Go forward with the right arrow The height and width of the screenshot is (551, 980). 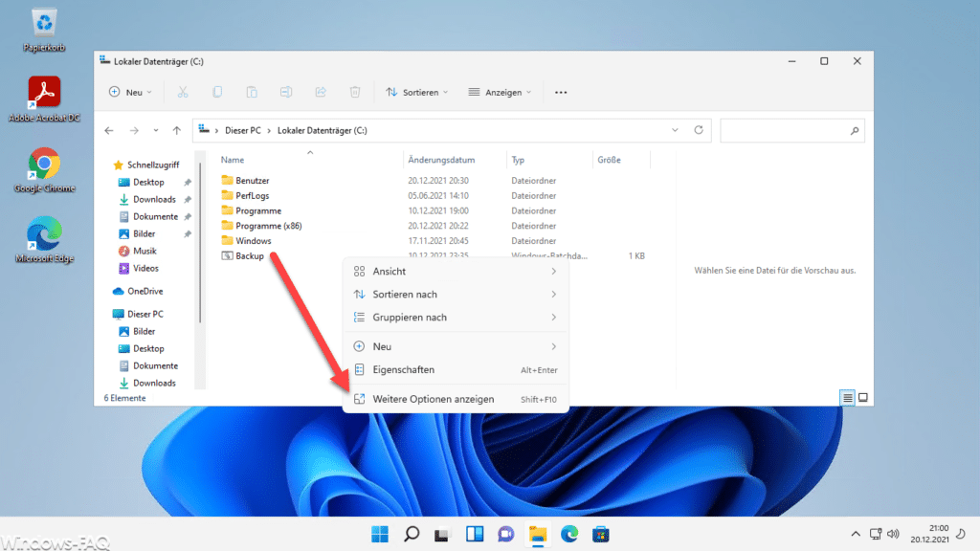coord(134,130)
